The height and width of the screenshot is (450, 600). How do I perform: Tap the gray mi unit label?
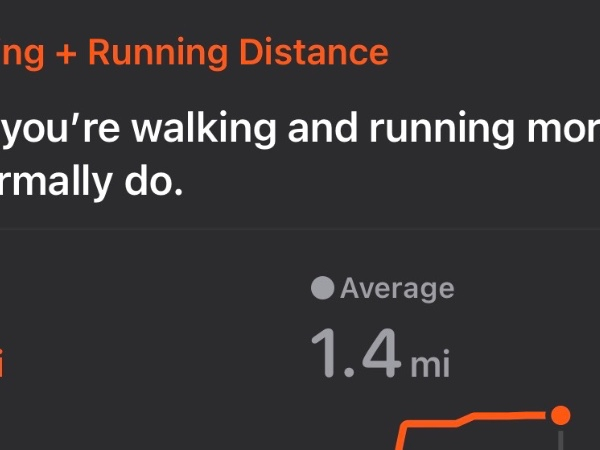(431, 364)
